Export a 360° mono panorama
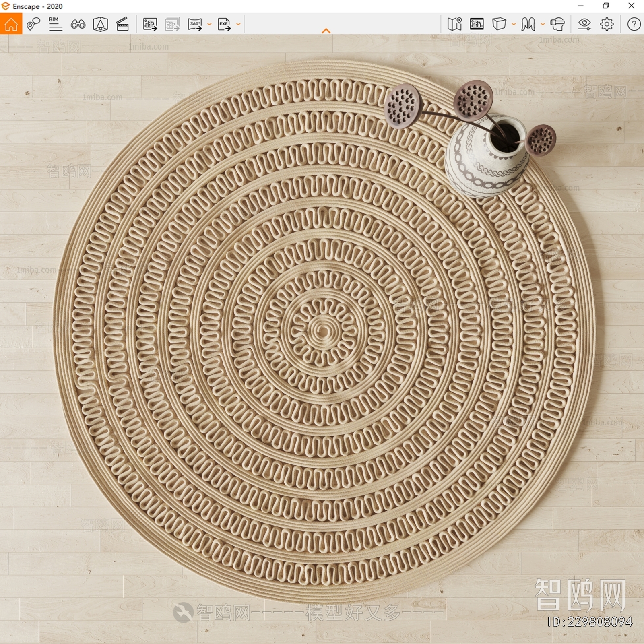644x644 pixels. (195, 24)
